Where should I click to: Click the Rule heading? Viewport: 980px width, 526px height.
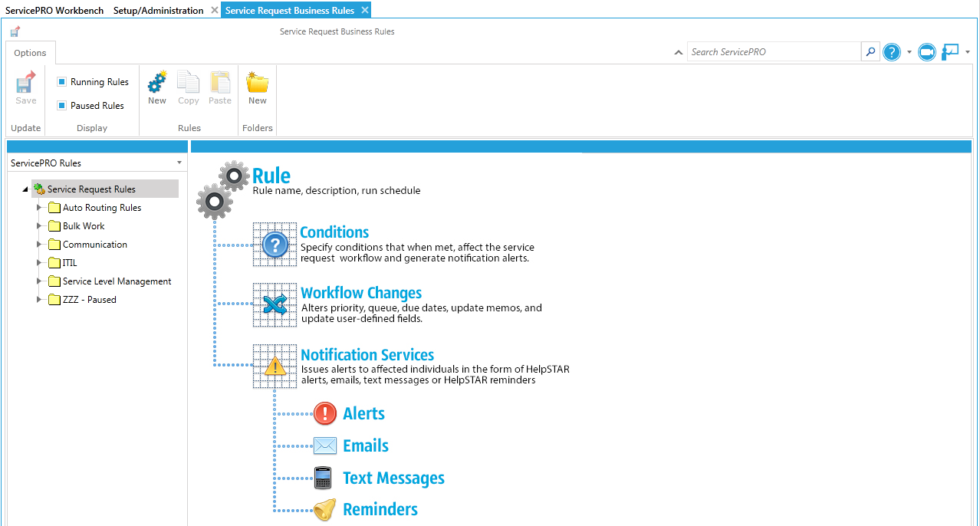point(271,176)
